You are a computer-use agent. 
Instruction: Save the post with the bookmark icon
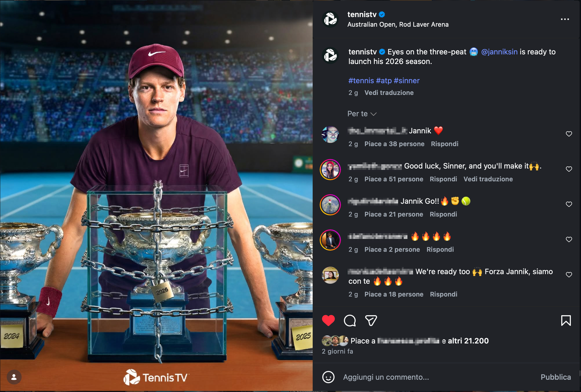click(566, 321)
